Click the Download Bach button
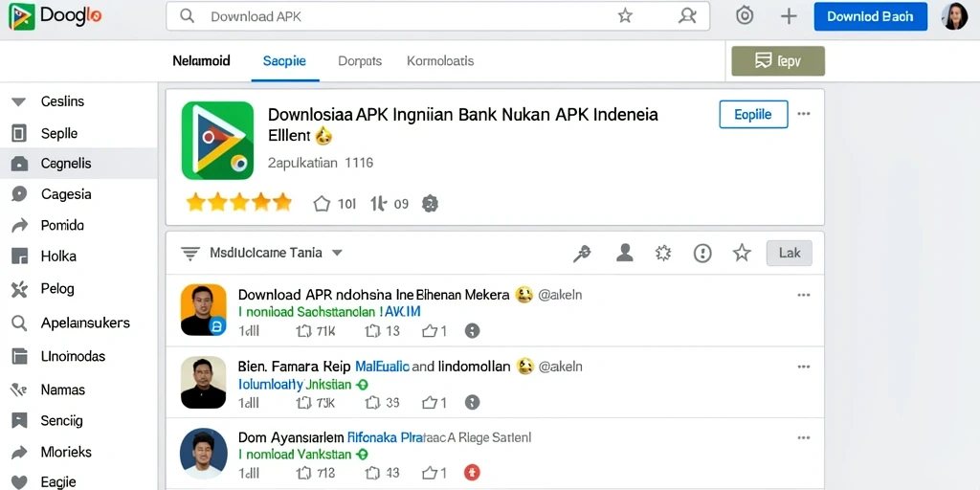This screenshot has height=490, width=980. (869, 16)
